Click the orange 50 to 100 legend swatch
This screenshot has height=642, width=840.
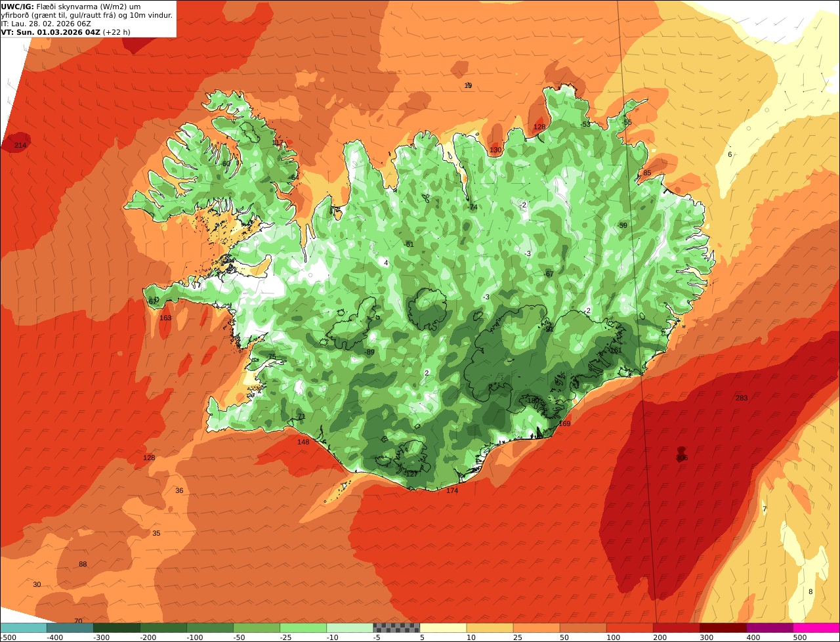(x=583, y=628)
